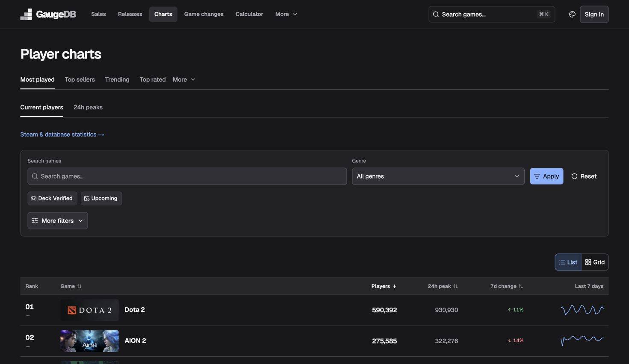Go to Releases in navigation
The width and height of the screenshot is (629, 364).
(x=130, y=14)
